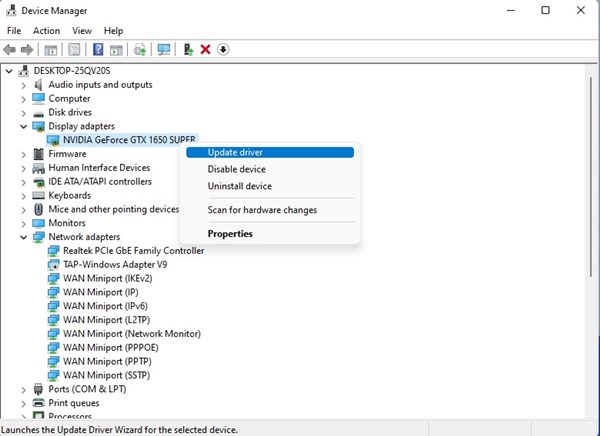The width and height of the screenshot is (600, 436).
Task: Collapse the Network adapters chevron
Action: 24,237
